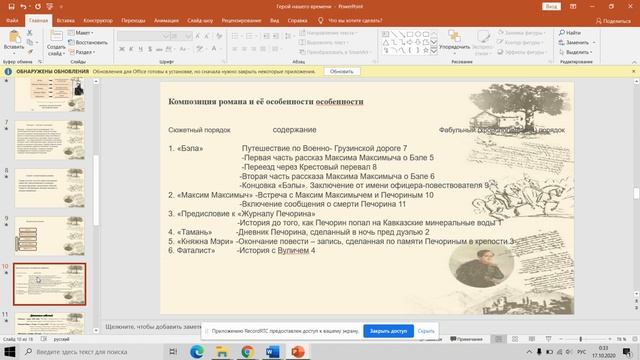
Task: Reset slide layout with Восстановить
Action: click(x=88, y=42)
